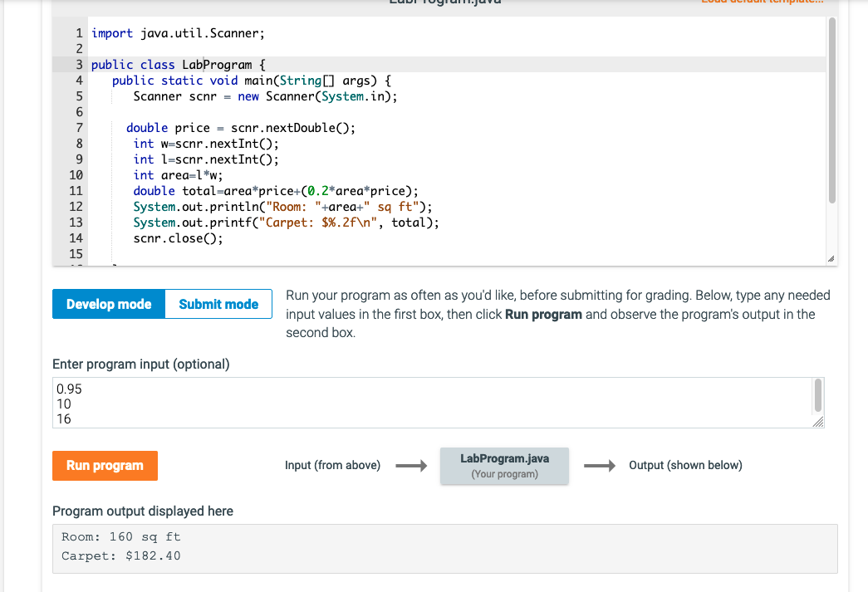Click the printf Carpet statement line
Screen dimensions: 868x592
(x=287, y=223)
